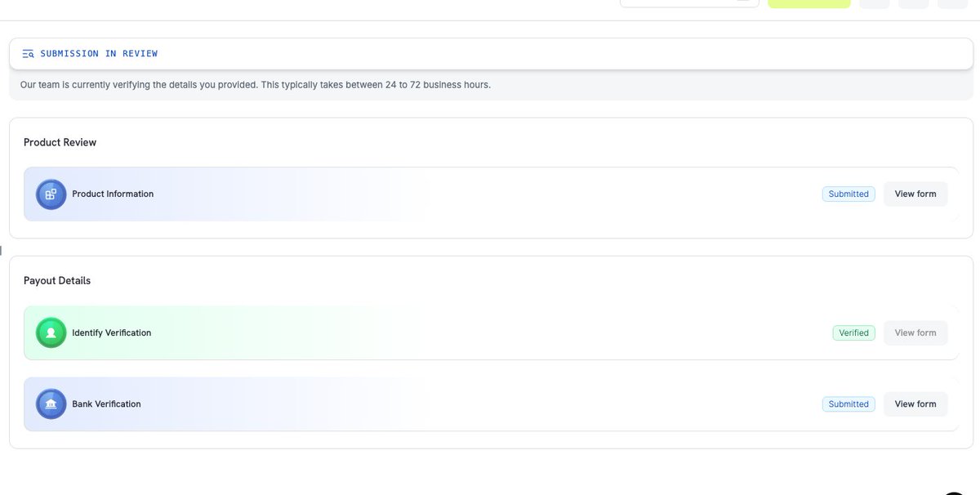
Task: Click the 'Product Review' section heading
Action: [60, 142]
